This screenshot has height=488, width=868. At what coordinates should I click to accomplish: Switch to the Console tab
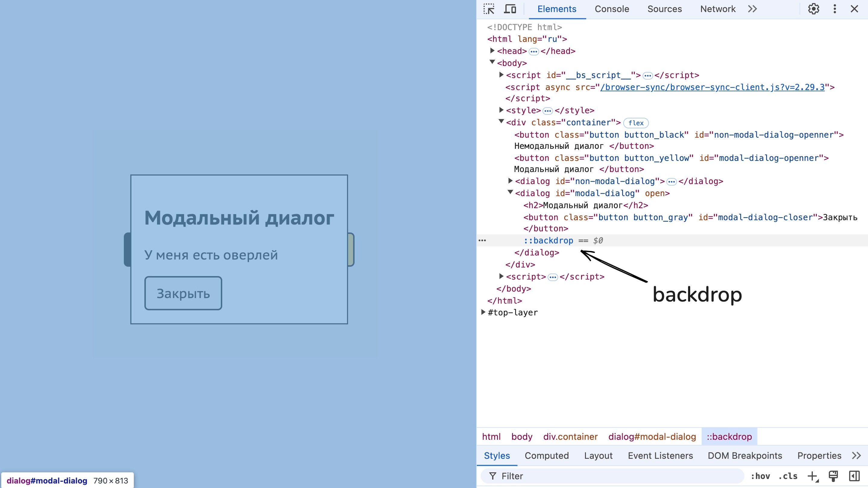612,9
